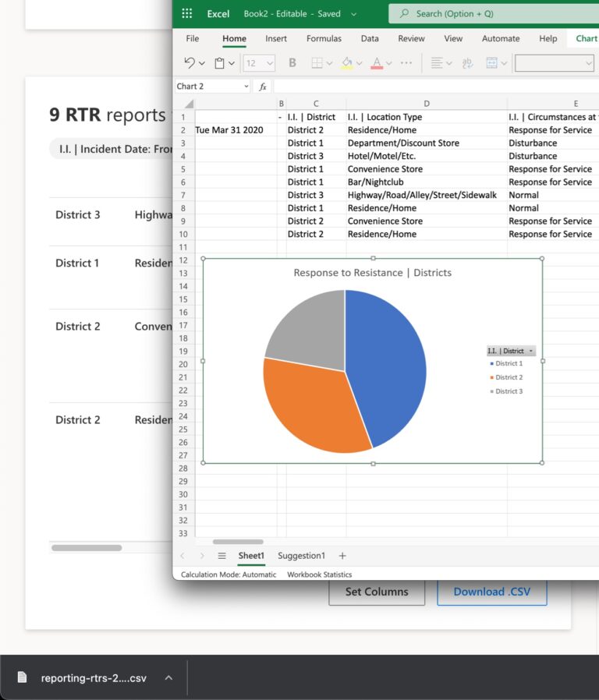Click the Paste clipboard icon
599x700 pixels.
[x=220, y=63]
